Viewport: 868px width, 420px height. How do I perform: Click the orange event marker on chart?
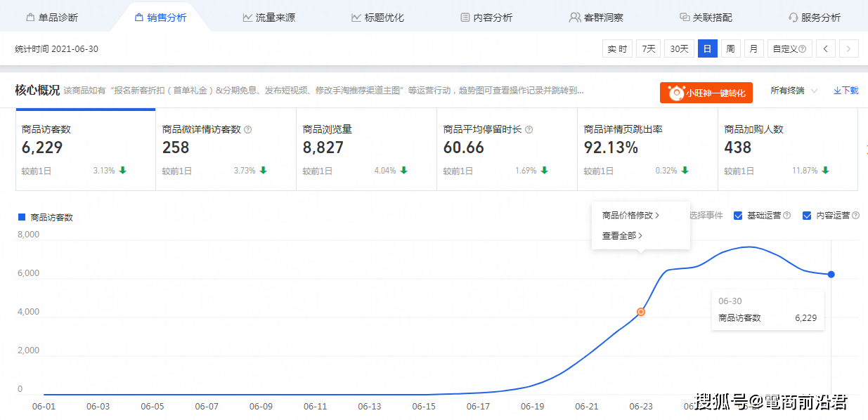pyautogui.click(x=640, y=312)
